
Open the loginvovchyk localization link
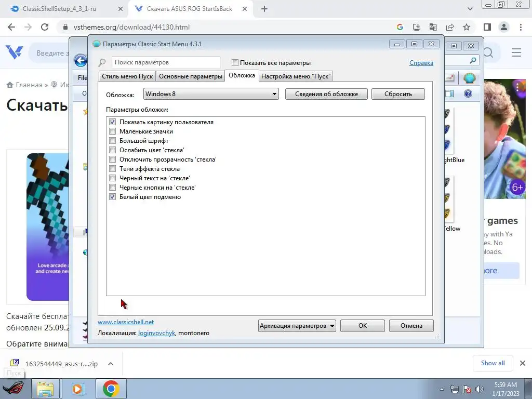156,333
